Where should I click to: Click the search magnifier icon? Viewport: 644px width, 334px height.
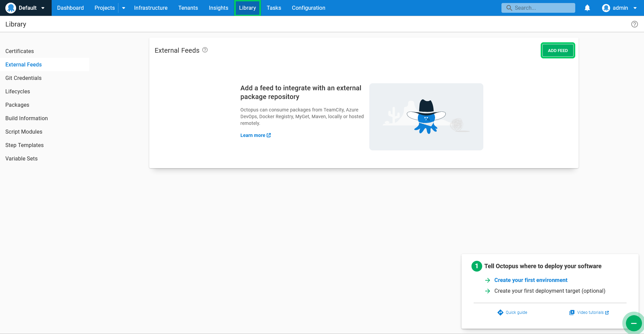click(x=509, y=8)
